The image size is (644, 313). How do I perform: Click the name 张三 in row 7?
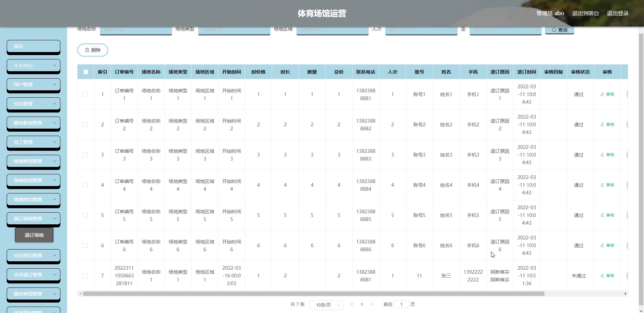pos(446,276)
